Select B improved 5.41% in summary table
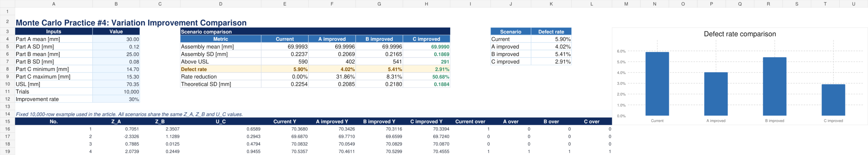This screenshot has height=155, width=868. 551,54
